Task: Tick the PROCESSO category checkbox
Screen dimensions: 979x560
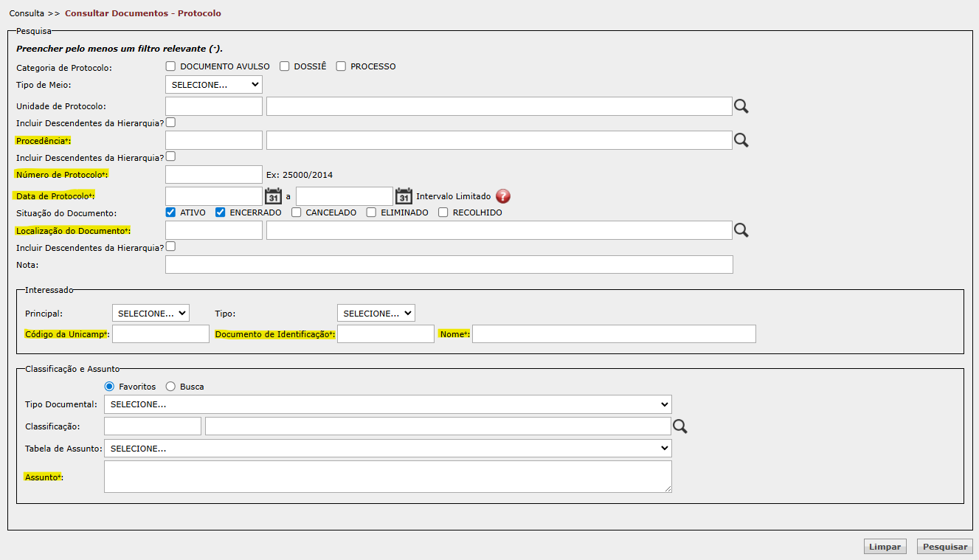Action: pyautogui.click(x=341, y=66)
